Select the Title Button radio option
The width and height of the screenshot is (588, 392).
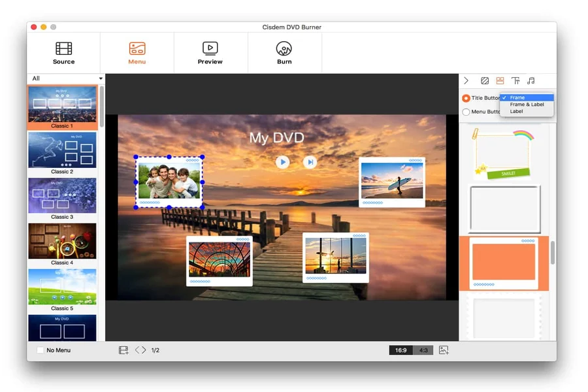[466, 97]
